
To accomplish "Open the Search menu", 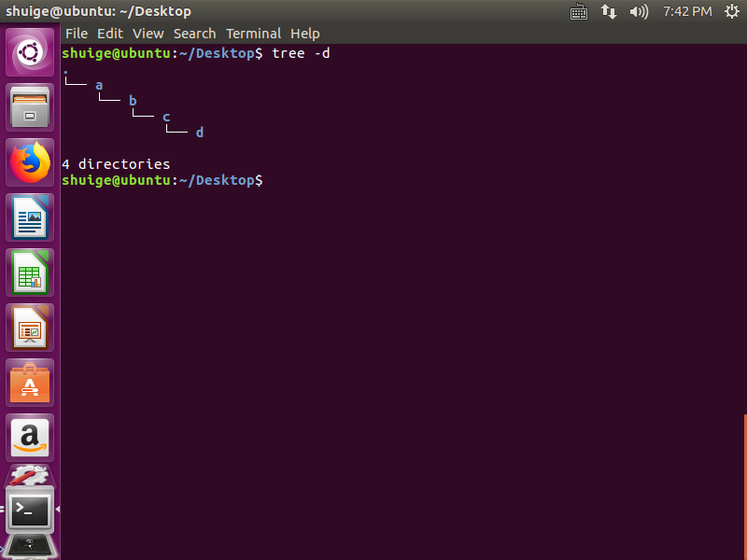I will [x=194, y=34].
